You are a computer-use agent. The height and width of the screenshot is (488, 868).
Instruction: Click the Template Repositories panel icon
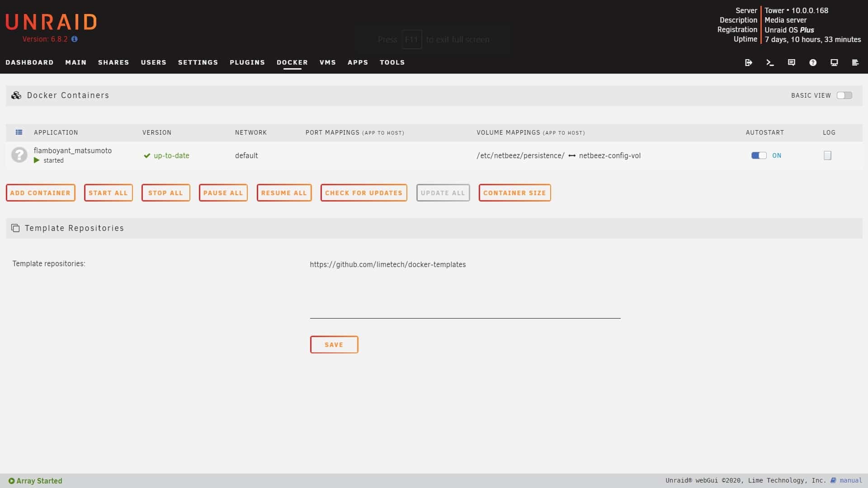[x=16, y=228]
